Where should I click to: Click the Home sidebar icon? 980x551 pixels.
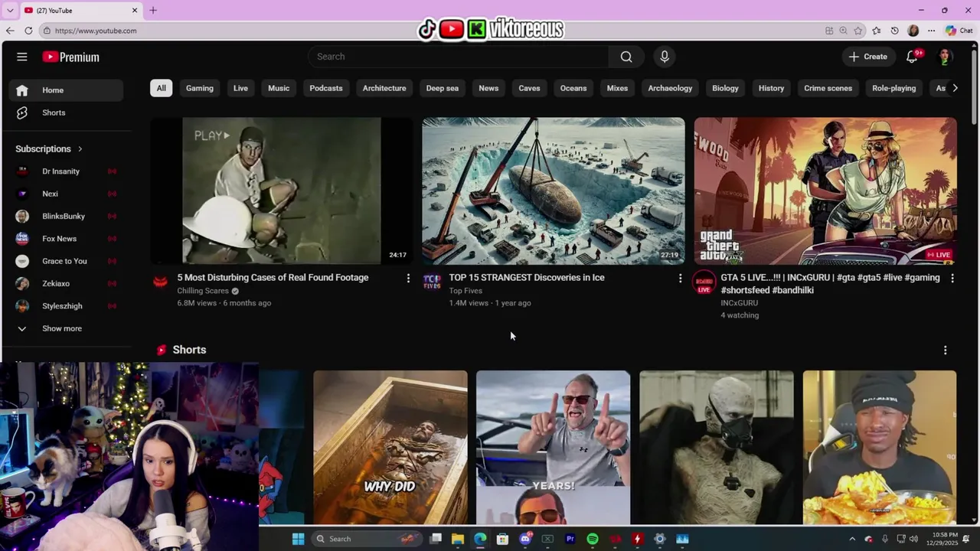point(22,90)
